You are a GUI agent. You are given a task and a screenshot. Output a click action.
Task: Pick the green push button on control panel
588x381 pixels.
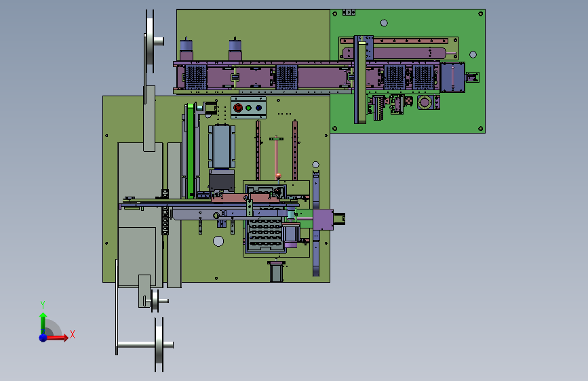point(248,108)
